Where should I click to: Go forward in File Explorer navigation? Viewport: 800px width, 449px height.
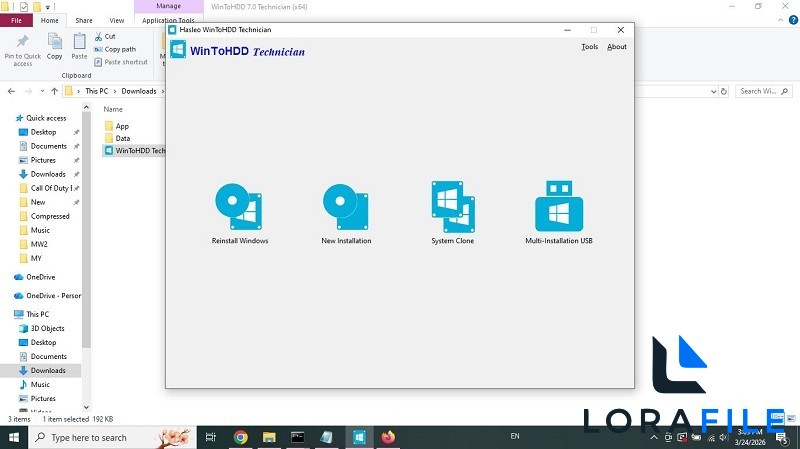(x=29, y=91)
